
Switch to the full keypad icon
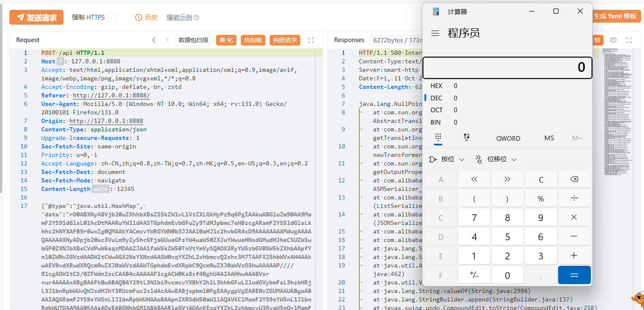(x=438, y=137)
